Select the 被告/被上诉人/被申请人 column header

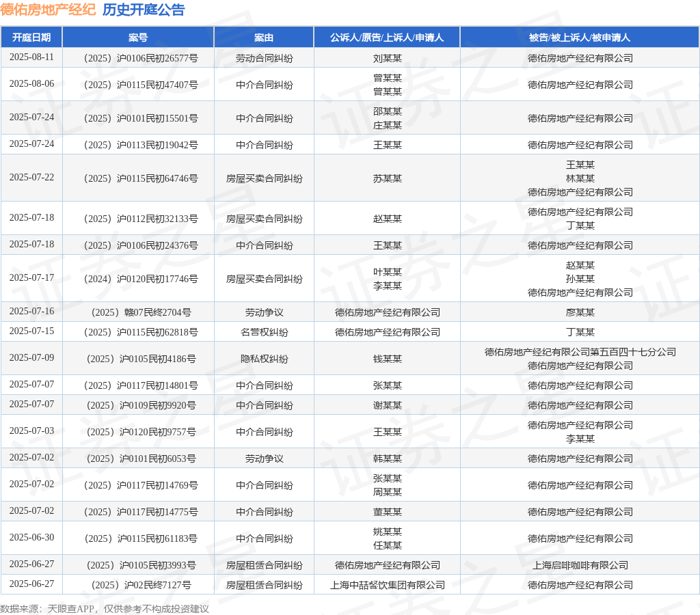pos(580,38)
